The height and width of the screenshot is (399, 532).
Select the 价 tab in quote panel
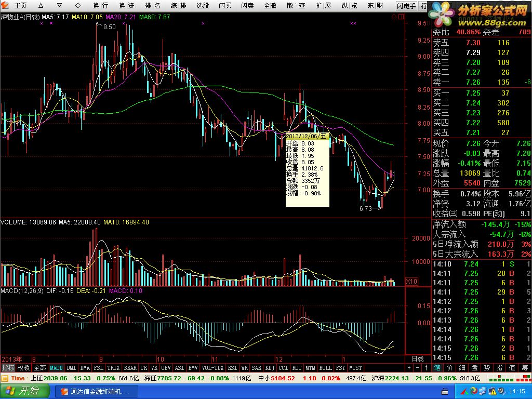click(x=449, y=368)
